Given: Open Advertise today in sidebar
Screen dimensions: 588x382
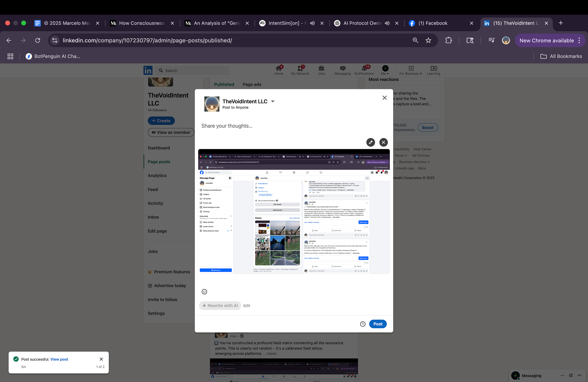Looking at the screenshot, I should 167,286.
